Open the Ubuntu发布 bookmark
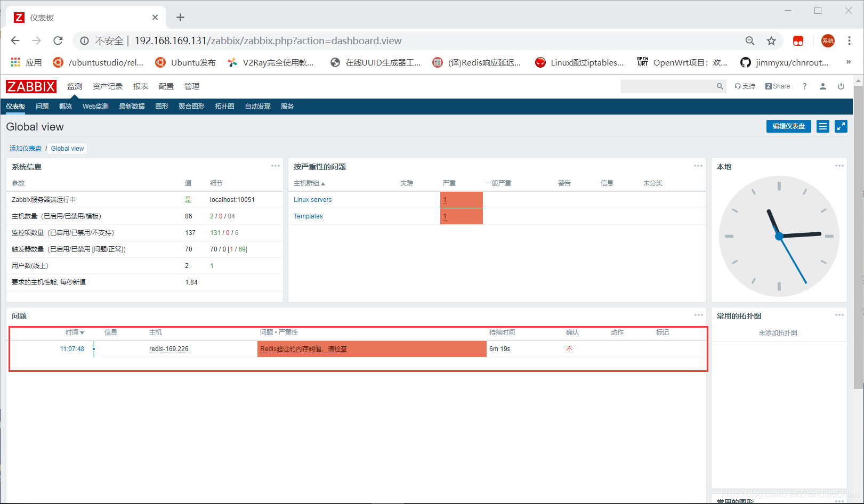Viewport: 864px width, 504px height. point(185,62)
